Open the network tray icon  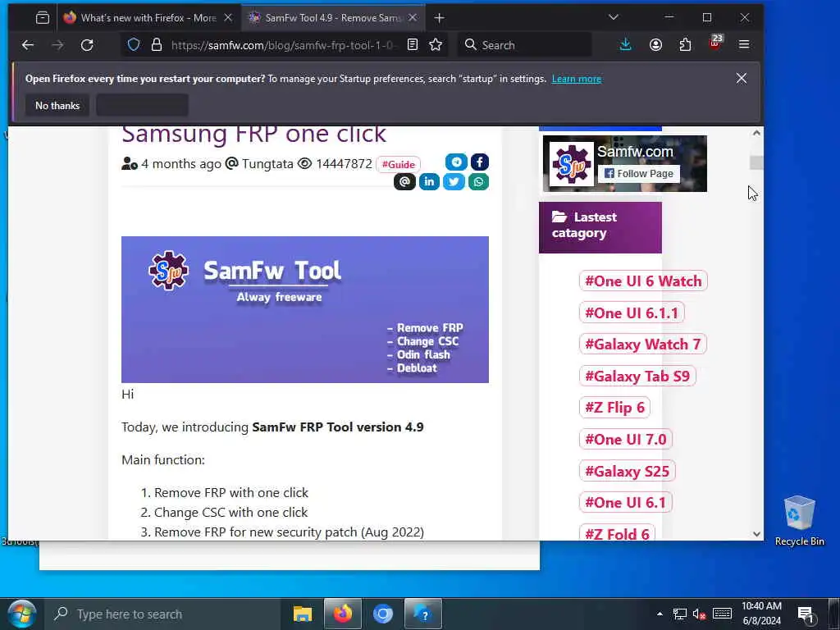680,614
